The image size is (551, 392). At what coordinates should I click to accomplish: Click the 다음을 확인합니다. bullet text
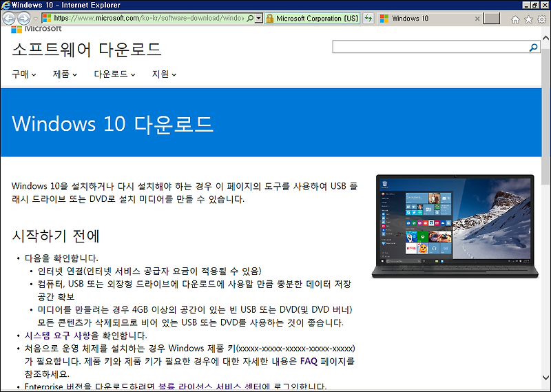tap(61, 258)
